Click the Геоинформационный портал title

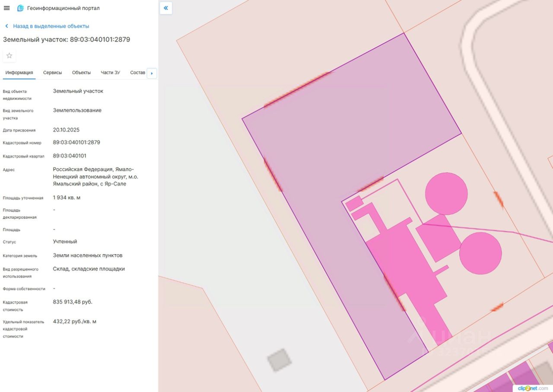pos(64,8)
